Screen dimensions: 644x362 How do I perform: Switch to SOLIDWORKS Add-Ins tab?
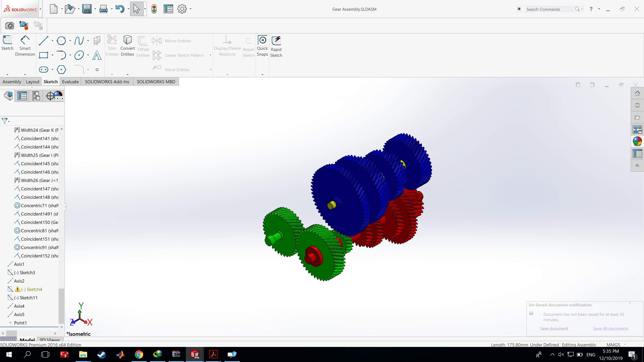(107, 82)
